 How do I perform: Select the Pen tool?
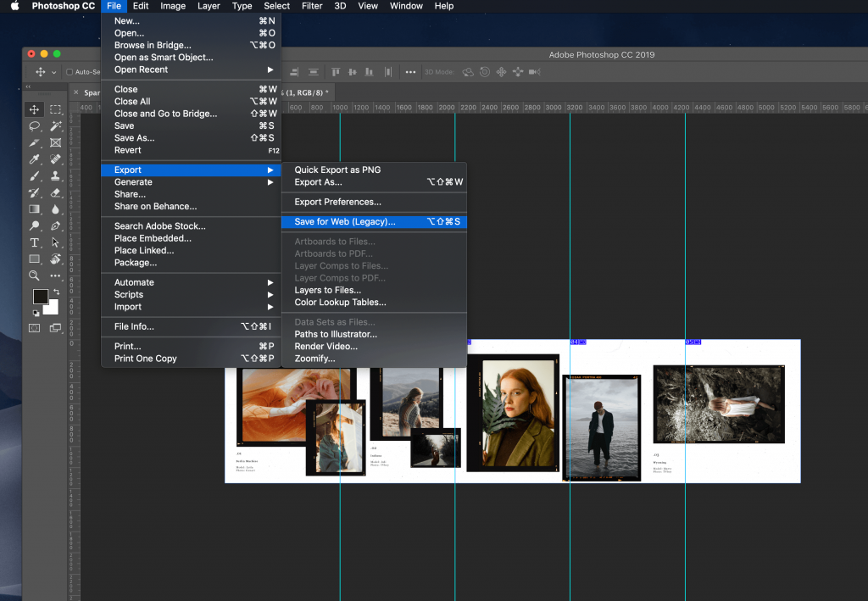pos(55,225)
